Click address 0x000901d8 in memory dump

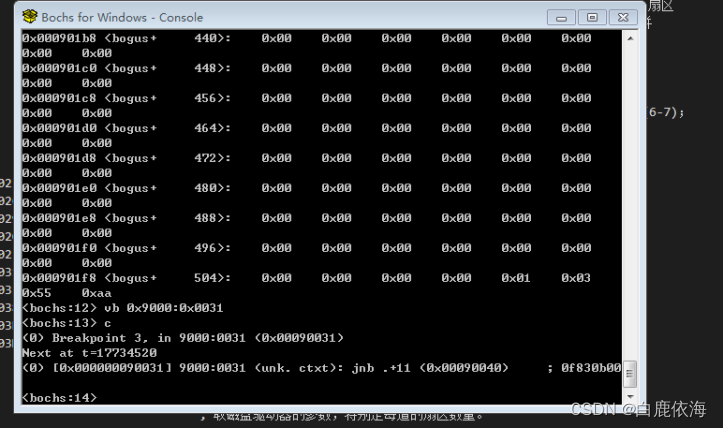pos(59,158)
